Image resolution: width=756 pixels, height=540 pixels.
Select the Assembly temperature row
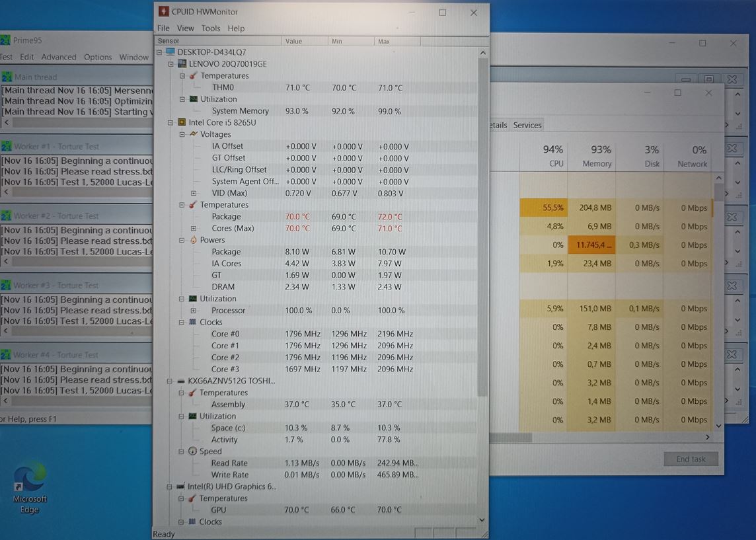316,405
